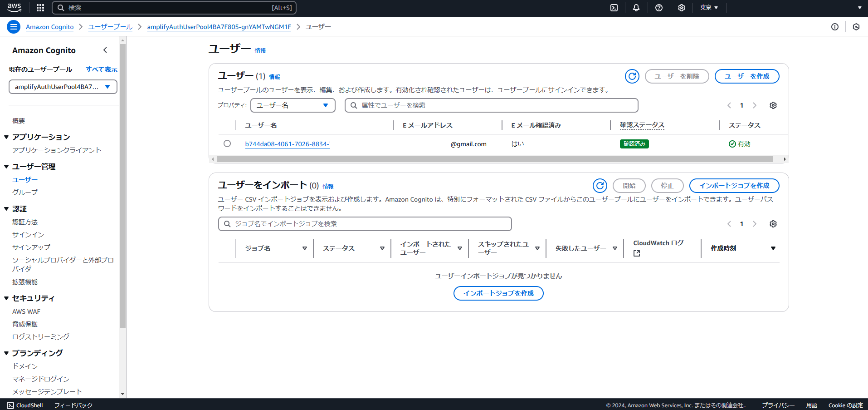The height and width of the screenshot is (410, 868).
Task: Open サインイン in the sidebar
Action: coord(28,235)
